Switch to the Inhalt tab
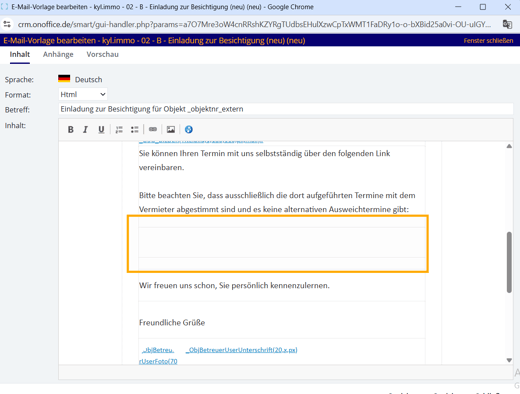Screen dimensions: 520x394 coord(20,54)
